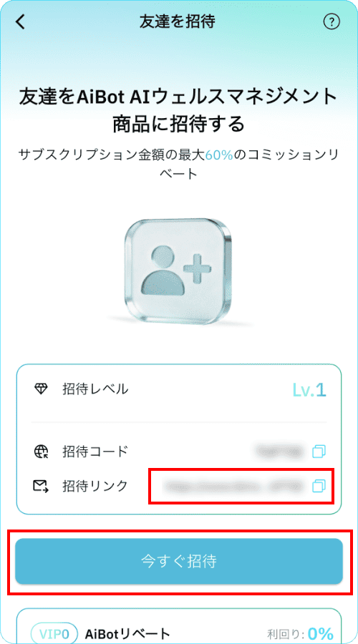The height and width of the screenshot is (644, 358).
Task: Tap the VIP0 badge
Action: coord(54,632)
